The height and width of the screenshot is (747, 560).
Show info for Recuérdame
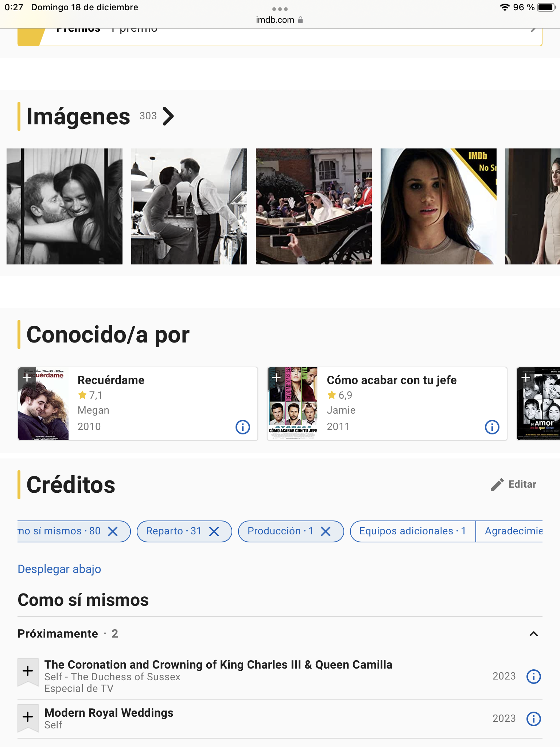coord(243,427)
